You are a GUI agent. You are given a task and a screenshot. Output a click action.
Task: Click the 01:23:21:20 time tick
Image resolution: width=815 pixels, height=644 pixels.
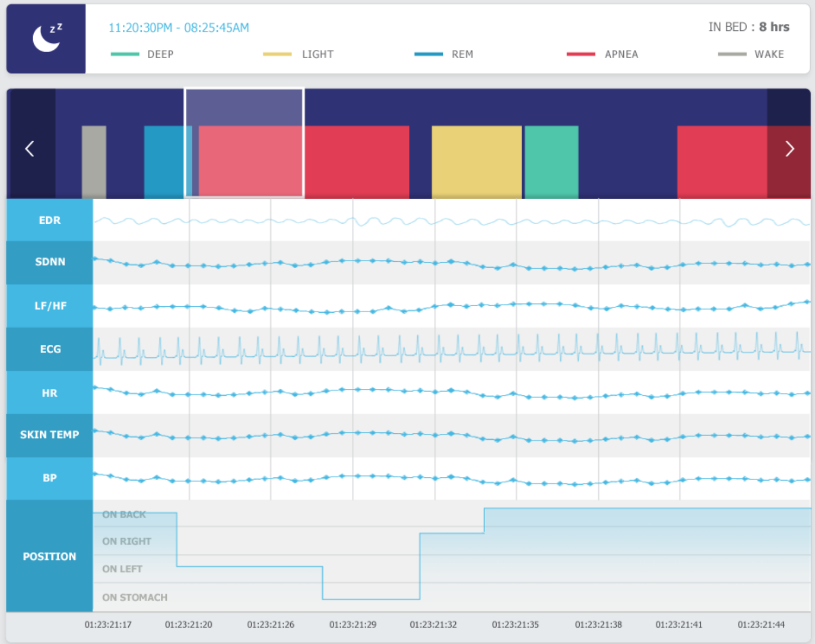(x=189, y=624)
